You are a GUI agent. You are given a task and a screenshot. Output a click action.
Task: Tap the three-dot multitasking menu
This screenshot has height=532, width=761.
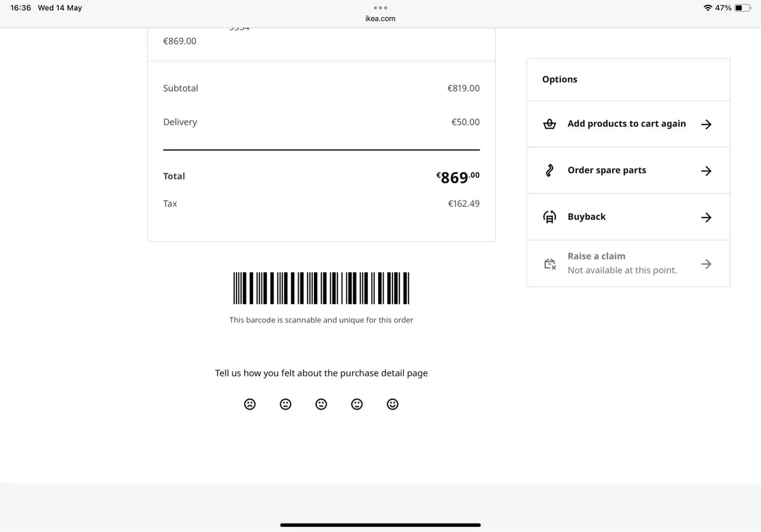pyautogui.click(x=380, y=8)
